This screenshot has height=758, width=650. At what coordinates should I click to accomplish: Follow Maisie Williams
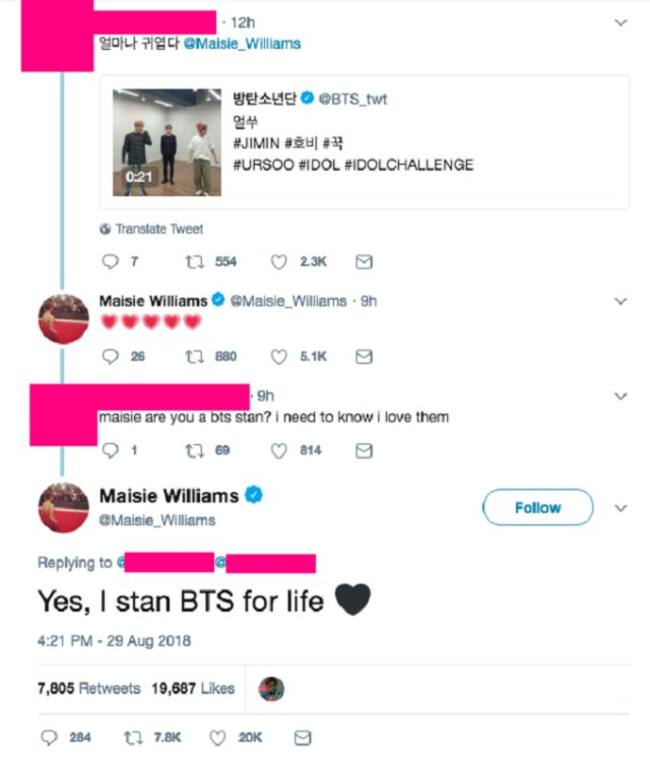click(538, 507)
